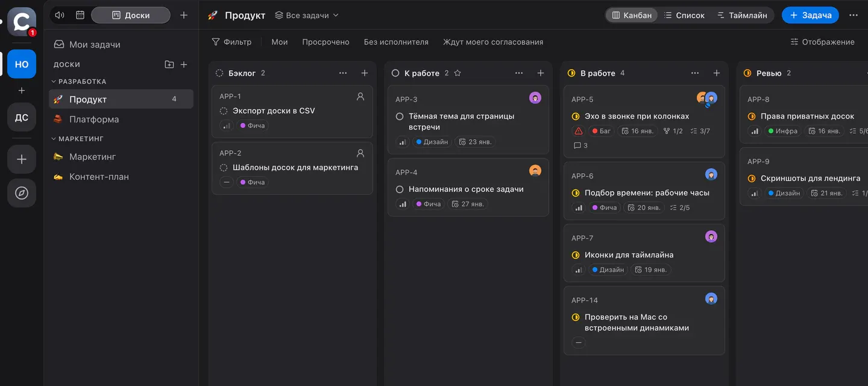
Task: Open the sound settings speaker icon
Action: click(x=59, y=15)
